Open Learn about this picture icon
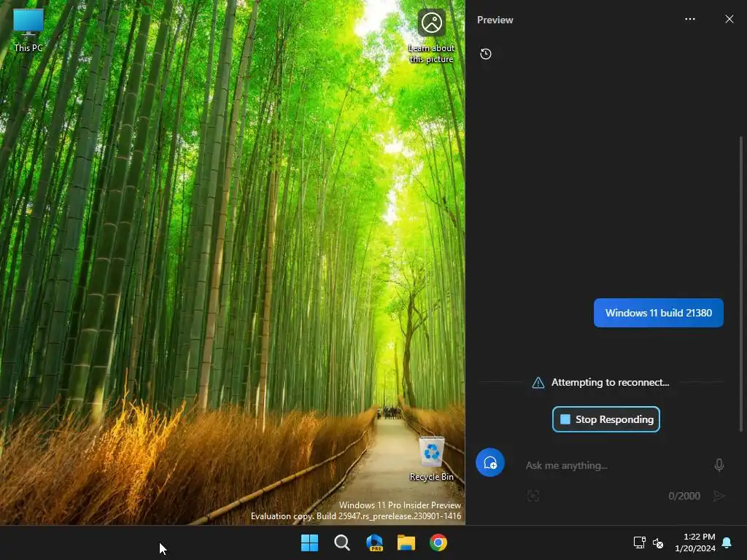 (432, 36)
